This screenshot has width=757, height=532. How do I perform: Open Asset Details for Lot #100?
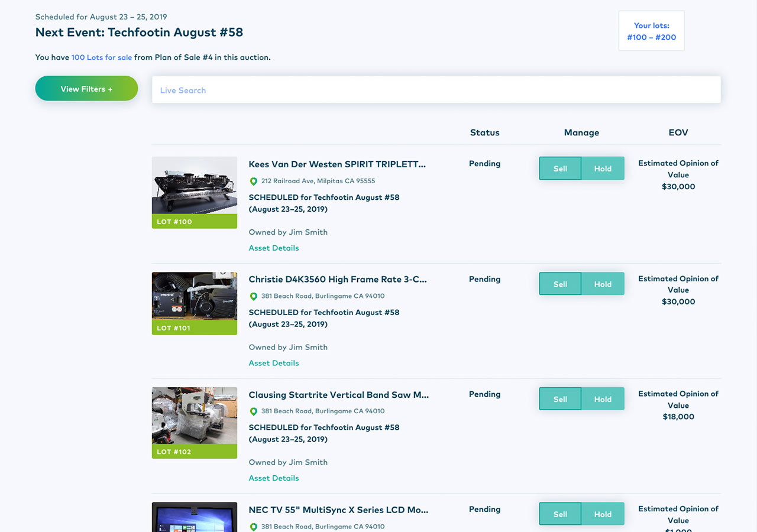pos(274,248)
